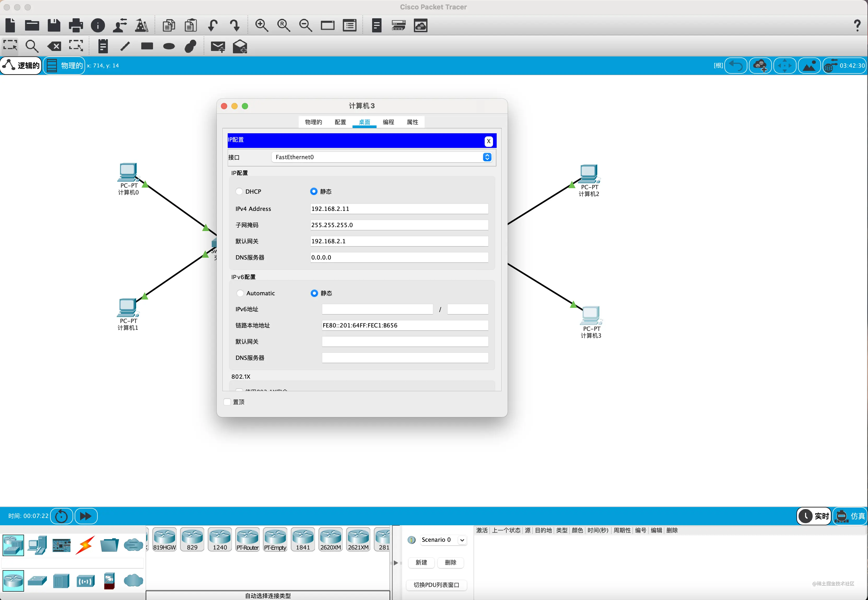Open the 编程 tab
Screen dimensions: 868x600
(388, 122)
